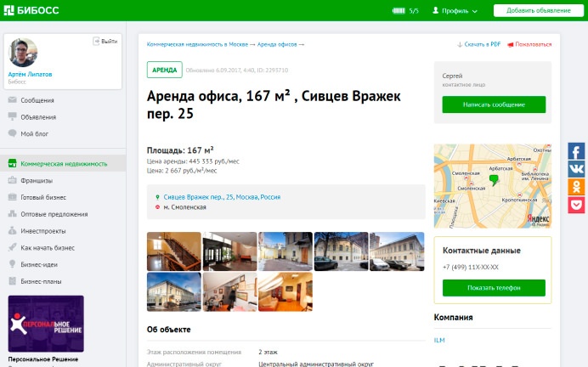Open the orange lounge interior thumbnail
The height and width of the screenshot is (367, 588).
pyautogui.click(x=286, y=291)
